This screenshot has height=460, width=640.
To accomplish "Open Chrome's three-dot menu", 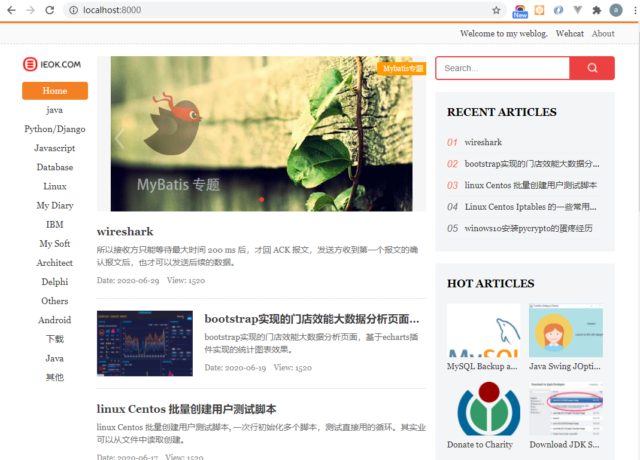I will (x=635, y=10).
